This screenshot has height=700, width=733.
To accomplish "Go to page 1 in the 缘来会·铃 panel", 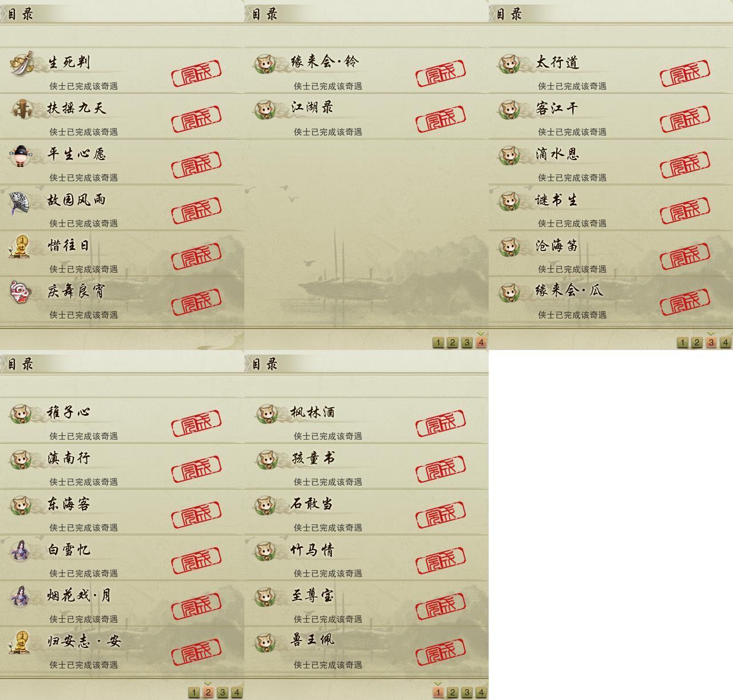I will (x=438, y=343).
